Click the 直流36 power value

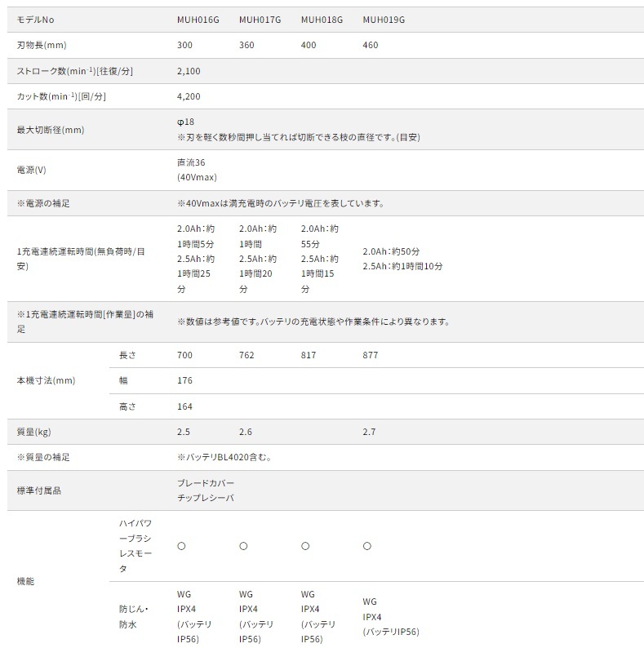(x=191, y=162)
